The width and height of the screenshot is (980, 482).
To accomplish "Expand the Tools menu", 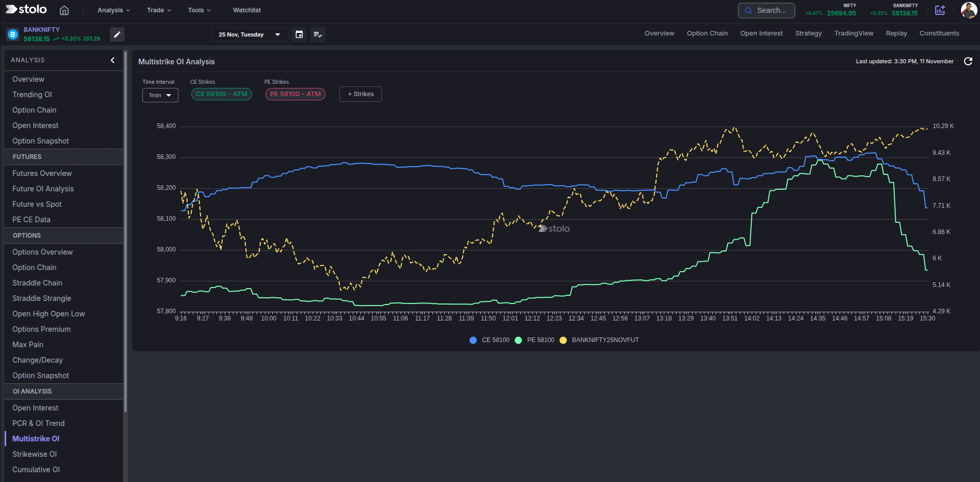I will coord(198,10).
